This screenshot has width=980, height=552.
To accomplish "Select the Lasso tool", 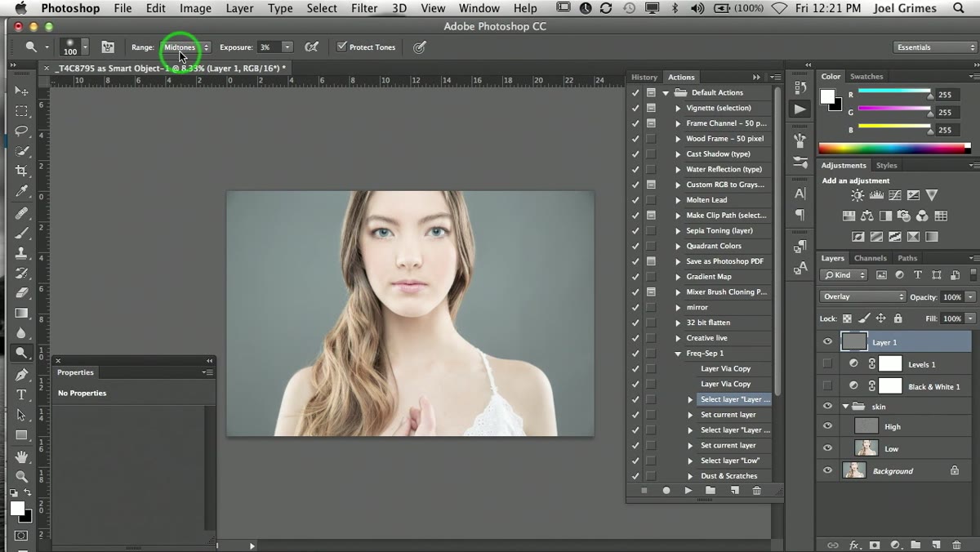I will (x=21, y=131).
